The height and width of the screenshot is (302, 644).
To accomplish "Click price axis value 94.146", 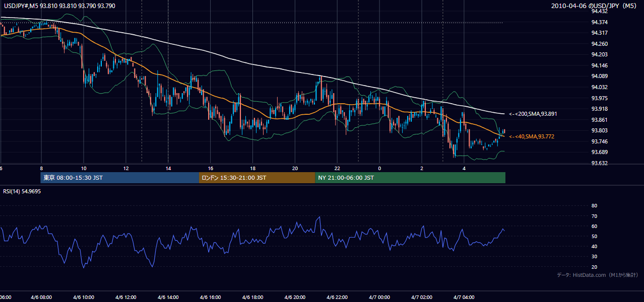I will pyautogui.click(x=600, y=65).
